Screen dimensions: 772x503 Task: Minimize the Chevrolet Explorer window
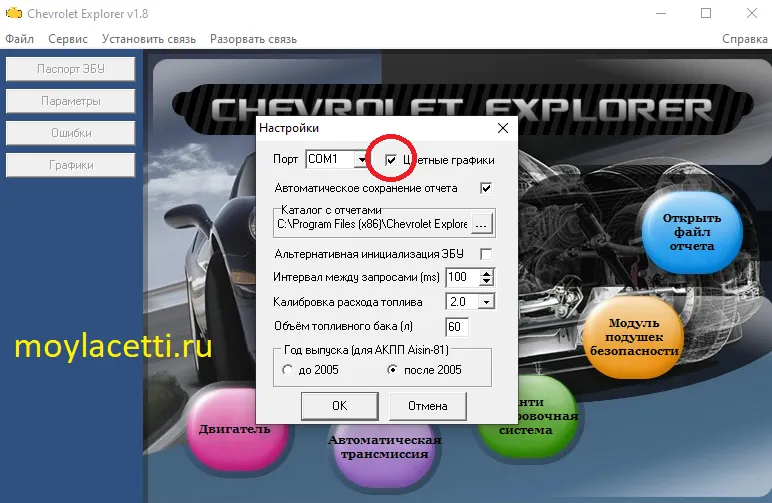pos(661,13)
